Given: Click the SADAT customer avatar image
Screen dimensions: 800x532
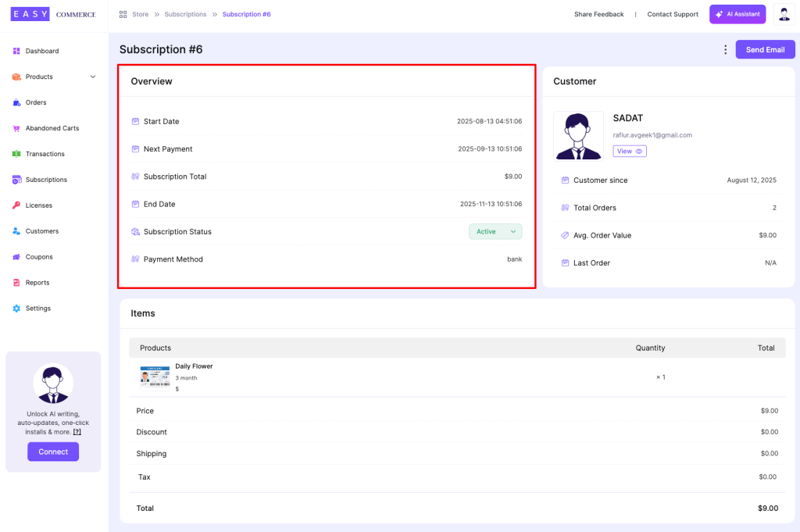Looking at the screenshot, I should (x=578, y=136).
